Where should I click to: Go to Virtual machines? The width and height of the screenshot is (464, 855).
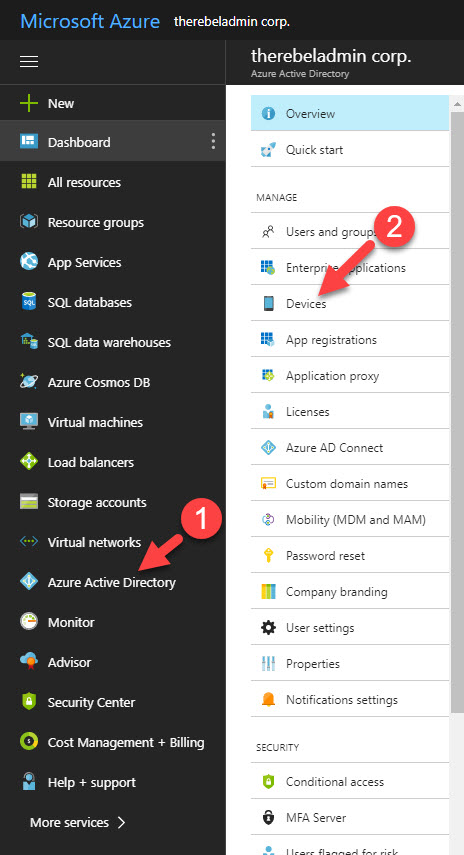[95, 422]
